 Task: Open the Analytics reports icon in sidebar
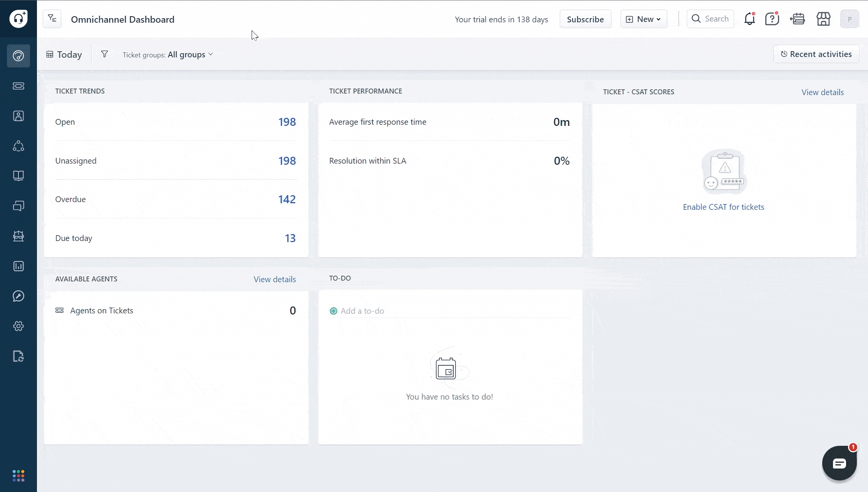pos(18,266)
